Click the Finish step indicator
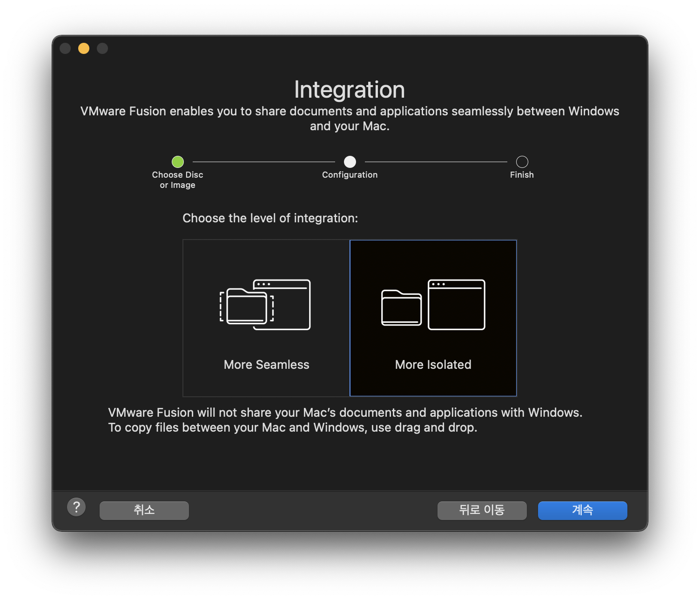Image resolution: width=700 pixels, height=600 pixels. (x=522, y=162)
